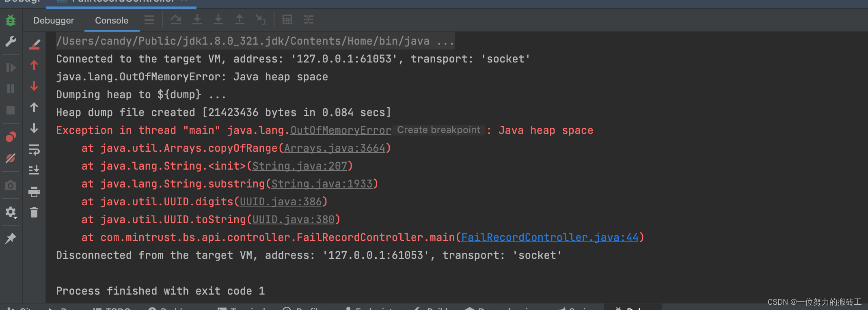Image resolution: width=868 pixels, height=310 pixels.
Task: Open View Breakpoints red circles icon
Action: coord(11,137)
